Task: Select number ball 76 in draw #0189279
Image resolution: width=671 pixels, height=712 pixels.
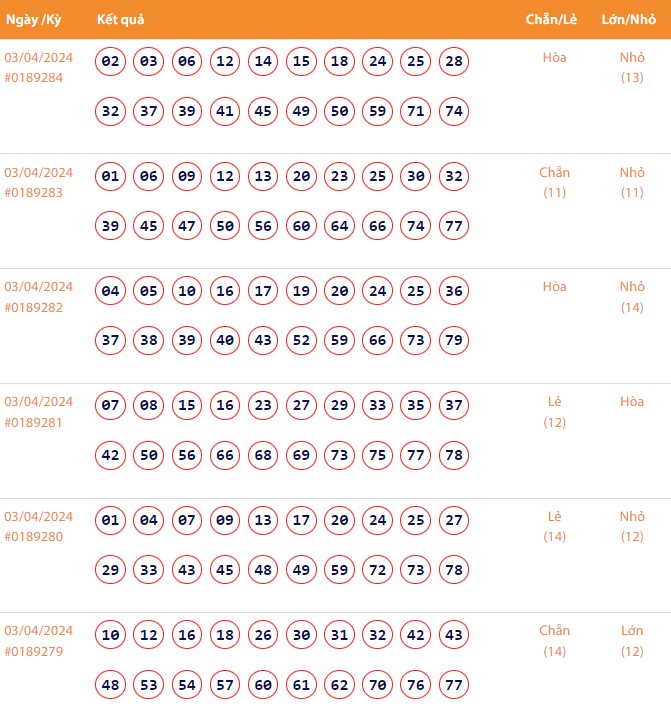Action: click(x=416, y=685)
